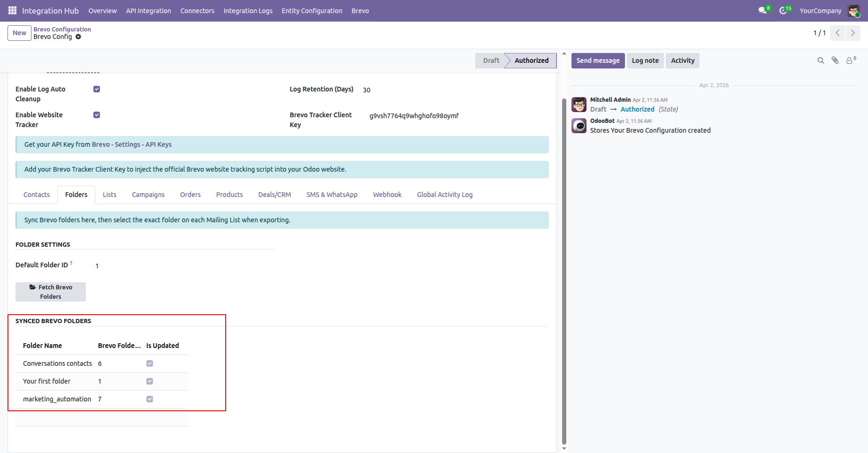Open the Brevo top menu
Screen dimensions: 868x453
pyautogui.click(x=360, y=11)
